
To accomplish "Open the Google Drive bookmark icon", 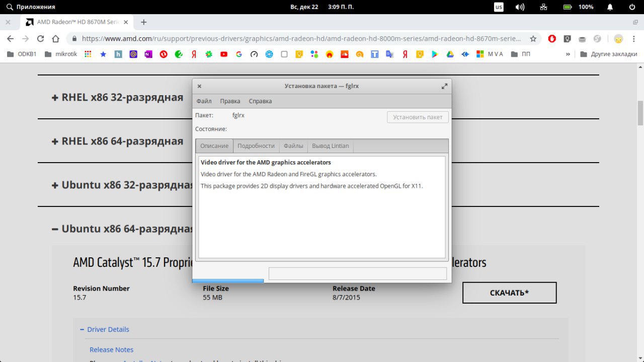I will [x=450, y=54].
